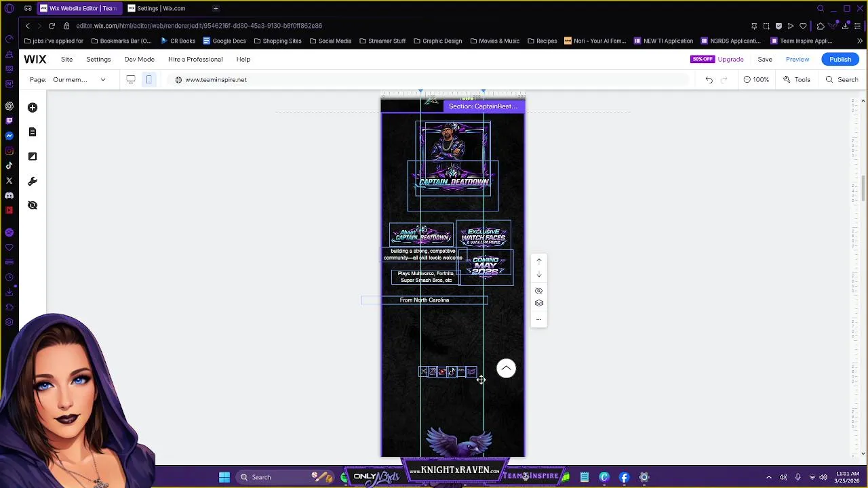Open browser downloads icon
868x488 pixels.
(845, 26)
